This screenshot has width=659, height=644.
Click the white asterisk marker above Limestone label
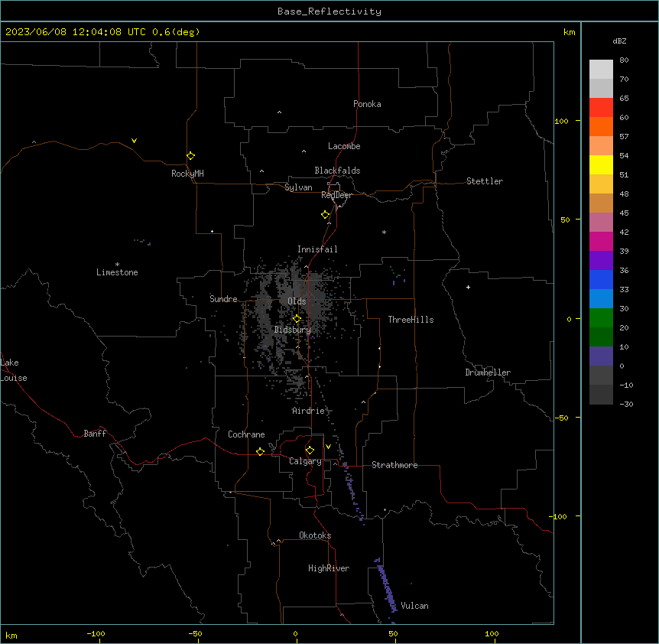(117, 265)
